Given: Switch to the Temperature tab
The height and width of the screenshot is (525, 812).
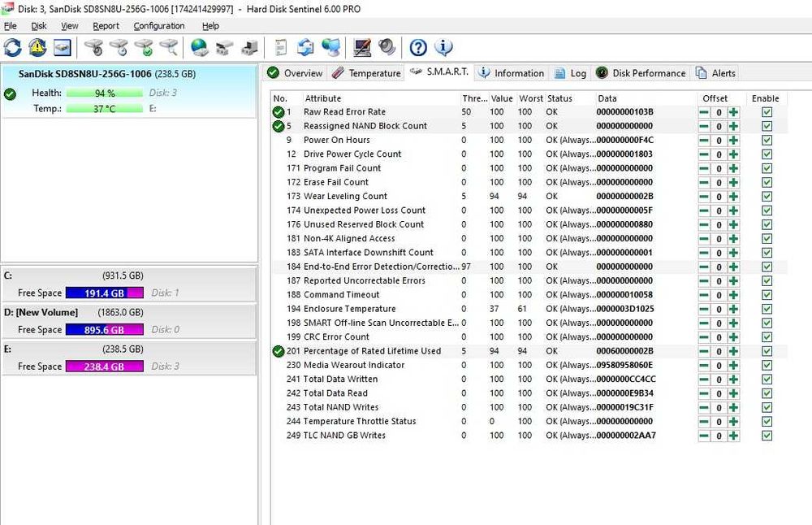Looking at the screenshot, I should point(366,73).
